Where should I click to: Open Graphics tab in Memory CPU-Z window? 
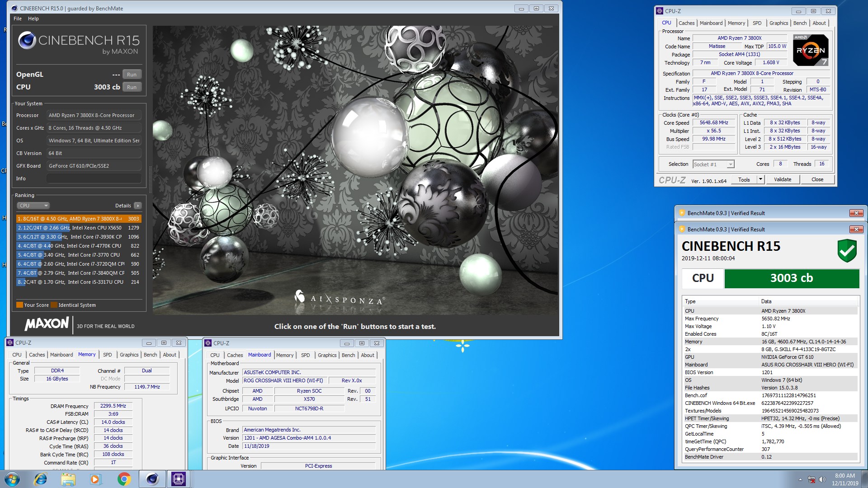129,355
